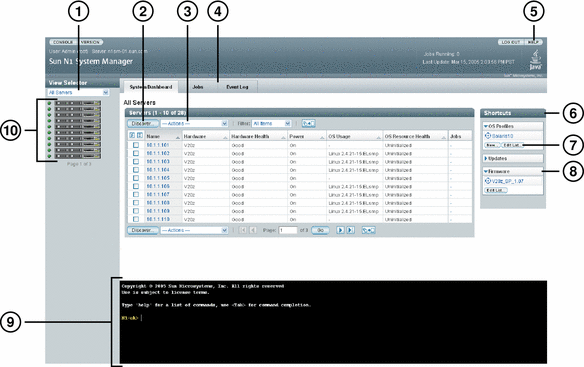Sort by Hardware column sort arrow
Viewport: 584px width, 367px height.
[x=225, y=138]
